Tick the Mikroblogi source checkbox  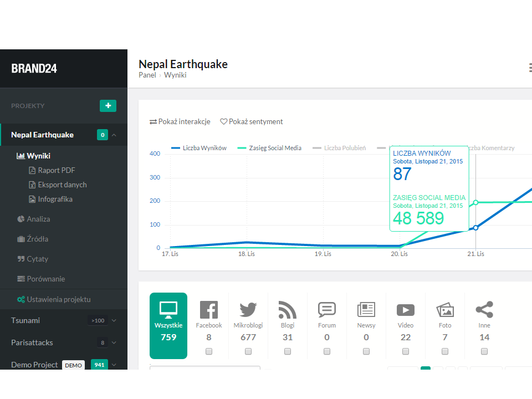(248, 351)
